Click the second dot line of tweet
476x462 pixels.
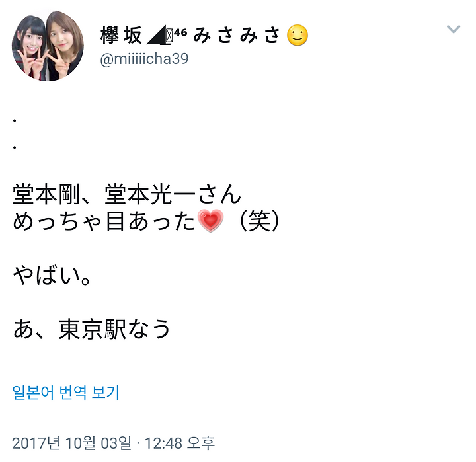click(15, 147)
